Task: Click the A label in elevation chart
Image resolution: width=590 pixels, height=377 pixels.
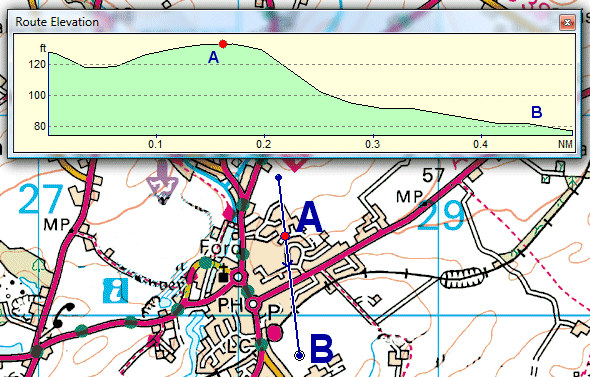Action: tap(213, 57)
